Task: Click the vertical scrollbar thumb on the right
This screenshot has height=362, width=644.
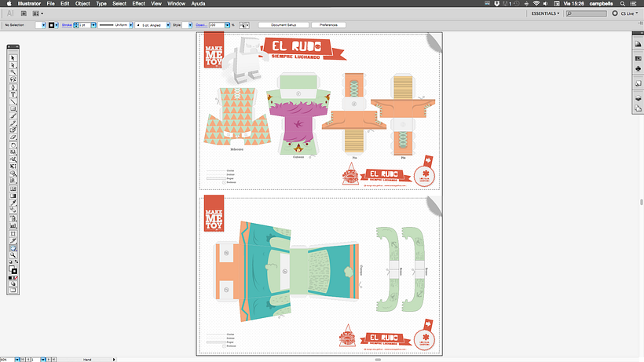Action: pyautogui.click(x=641, y=202)
